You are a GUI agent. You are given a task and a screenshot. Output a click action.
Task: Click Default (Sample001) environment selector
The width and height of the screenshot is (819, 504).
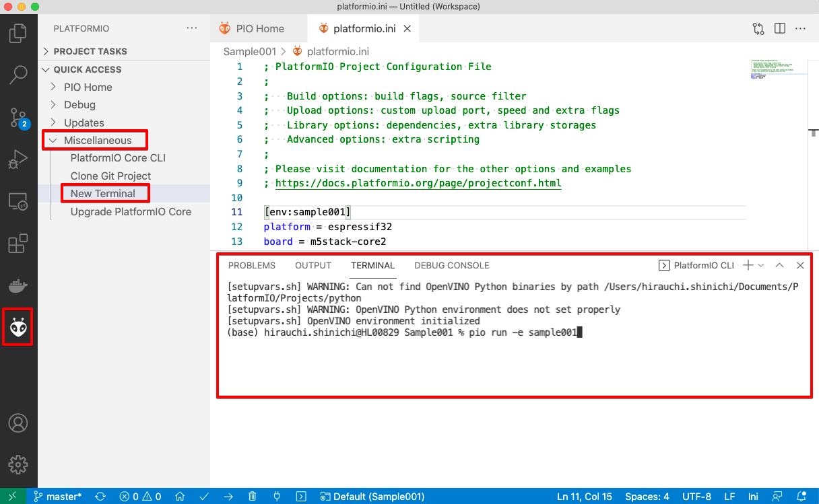tap(372, 496)
